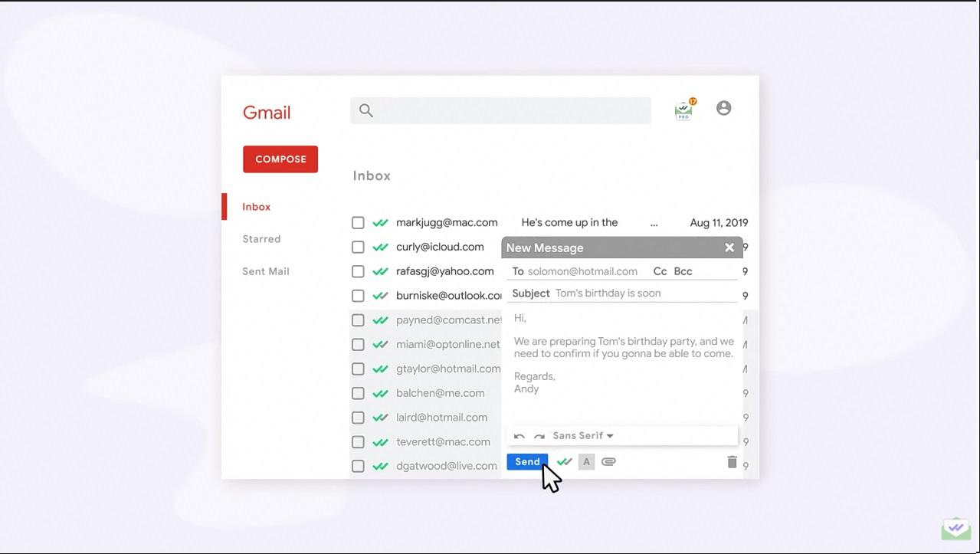This screenshot has width=980, height=554.
Task: Open the Sent Mail folder
Action: [265, 271]
